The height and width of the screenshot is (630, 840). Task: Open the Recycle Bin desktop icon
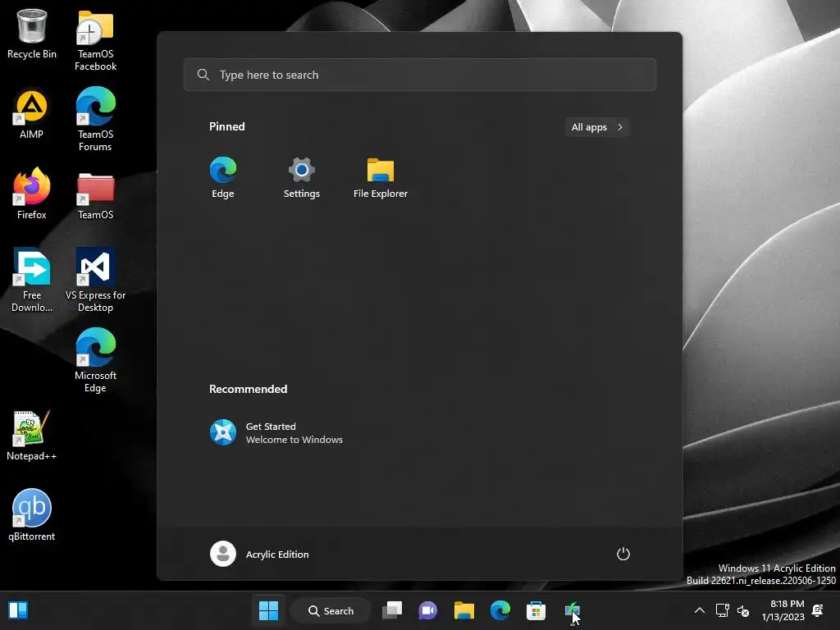(x=32, y=34)
